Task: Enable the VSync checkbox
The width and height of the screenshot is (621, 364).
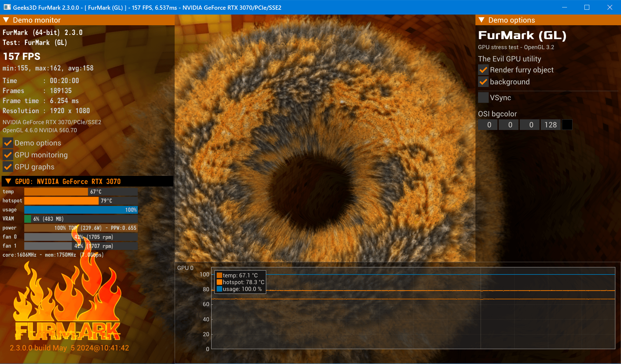Action: tap(484, 98)
